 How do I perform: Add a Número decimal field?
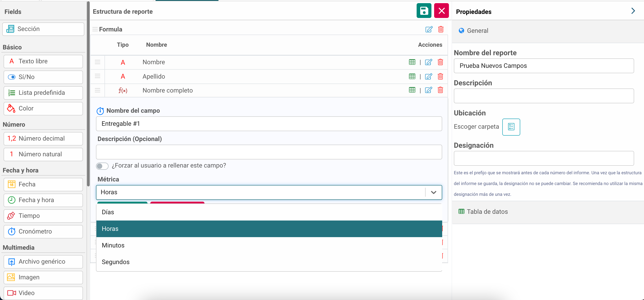pyautogui.click(x=43, y=139)
